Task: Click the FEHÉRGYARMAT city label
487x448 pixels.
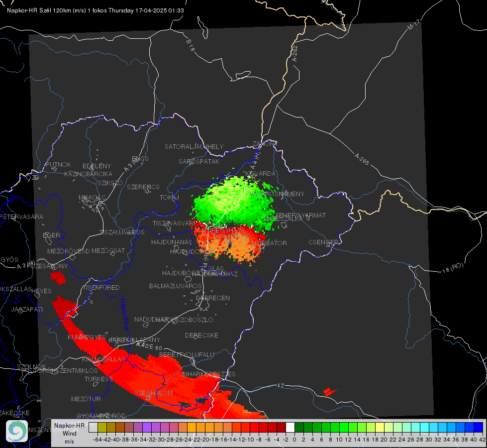Action: 300,215
